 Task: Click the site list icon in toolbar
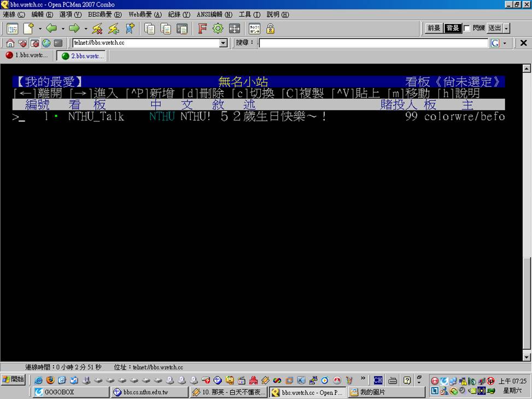(x=12, y=28)
